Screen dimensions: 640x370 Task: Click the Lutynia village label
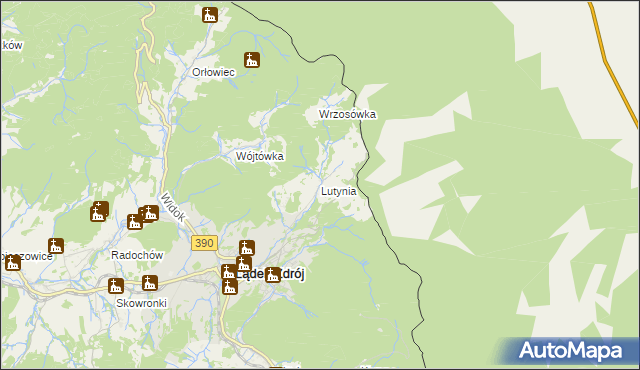click(x=339, y=191)
